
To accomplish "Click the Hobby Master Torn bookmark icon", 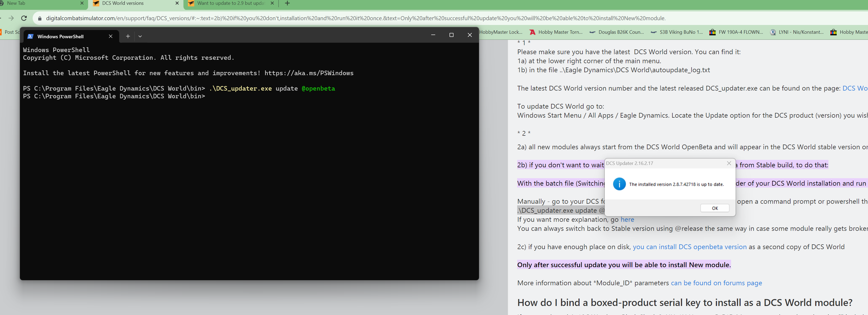I will [x=532, y=32].
